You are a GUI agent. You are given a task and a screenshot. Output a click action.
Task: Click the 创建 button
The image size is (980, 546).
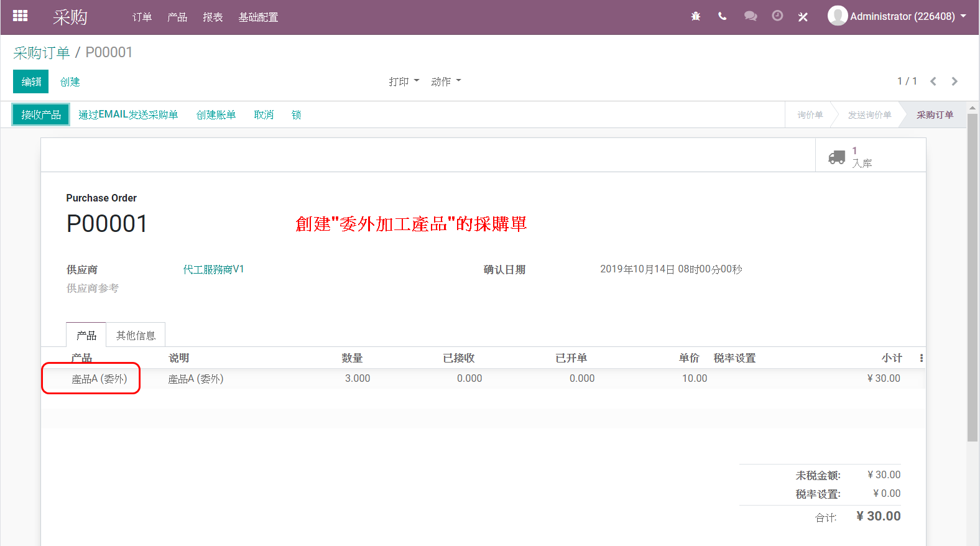click(x=70, y=81)
